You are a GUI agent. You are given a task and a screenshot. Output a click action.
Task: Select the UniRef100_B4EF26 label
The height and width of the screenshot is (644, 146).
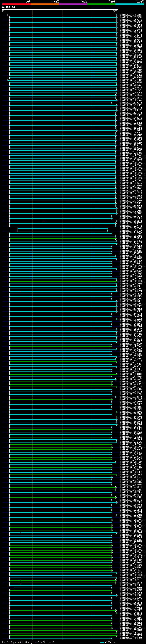(x=131, y=120)
